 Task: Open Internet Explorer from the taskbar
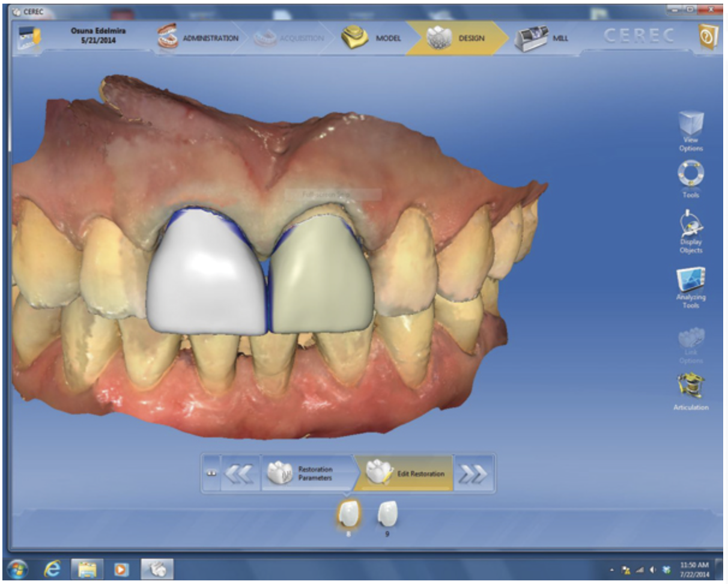click(x=53, y=568)
